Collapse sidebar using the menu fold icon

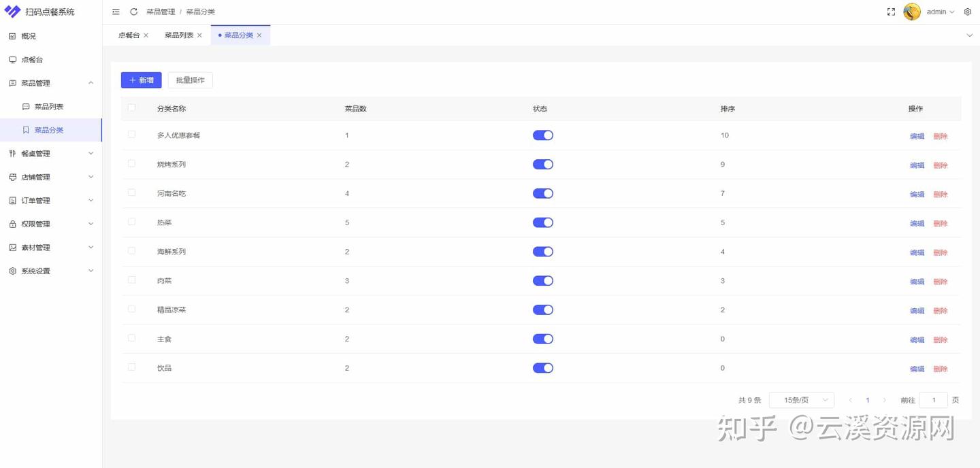coord(116,12)
